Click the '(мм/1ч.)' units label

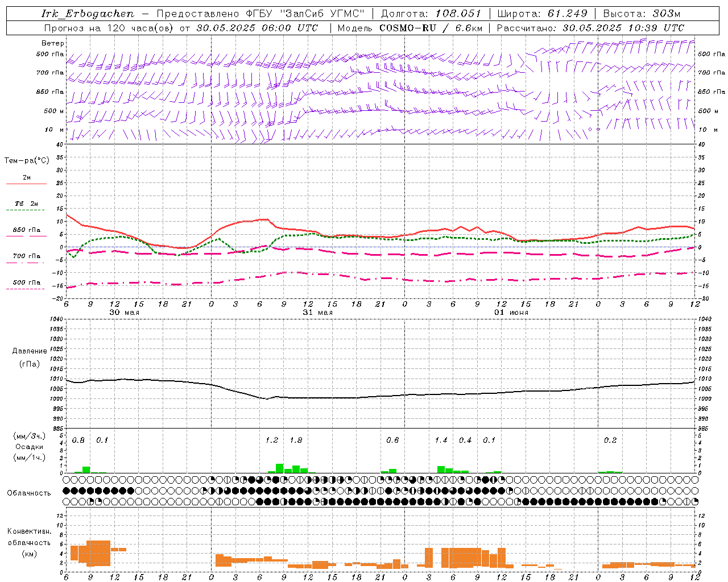coord(29,458)
